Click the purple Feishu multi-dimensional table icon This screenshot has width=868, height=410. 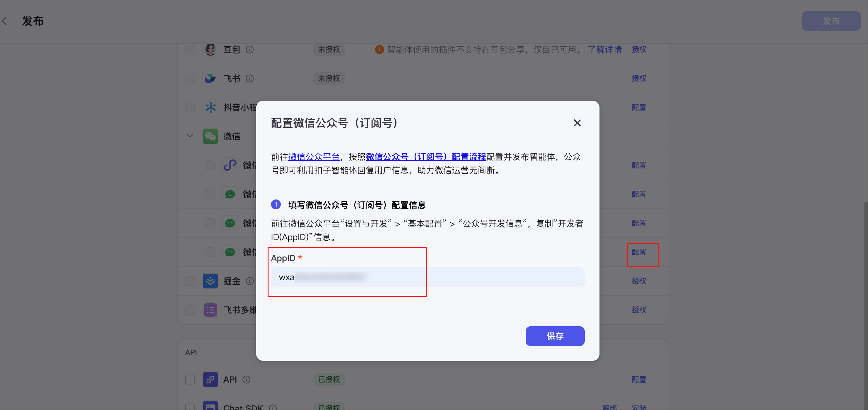coord(210,310)
